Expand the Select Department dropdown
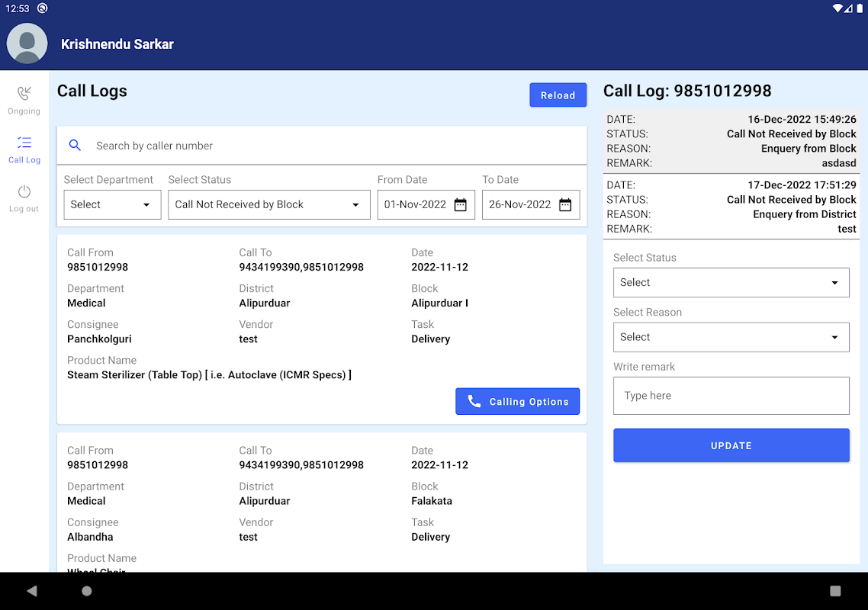Image resolution: width=868 pixels, height=610 pixels. tap(112, 205)
